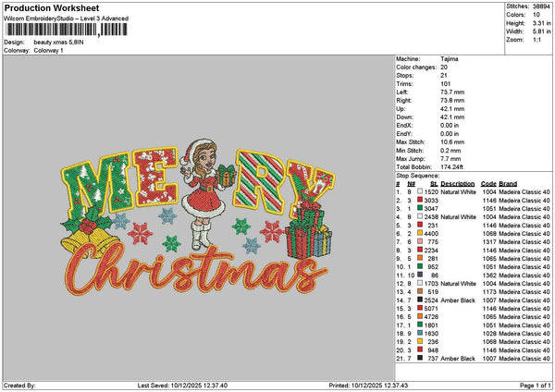Click the Brand column header
The width and height of the screenshot is (555, 392).
(508, 184)
